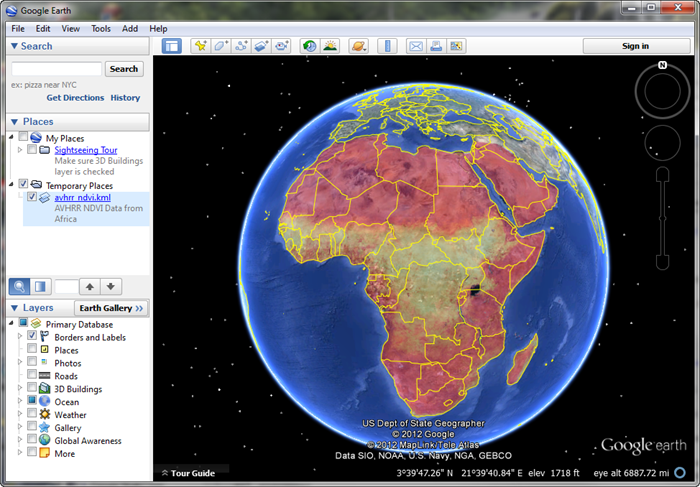This screenshot has height=487, width=700.
Task: Open the View menu
Action: coord(70,29)
